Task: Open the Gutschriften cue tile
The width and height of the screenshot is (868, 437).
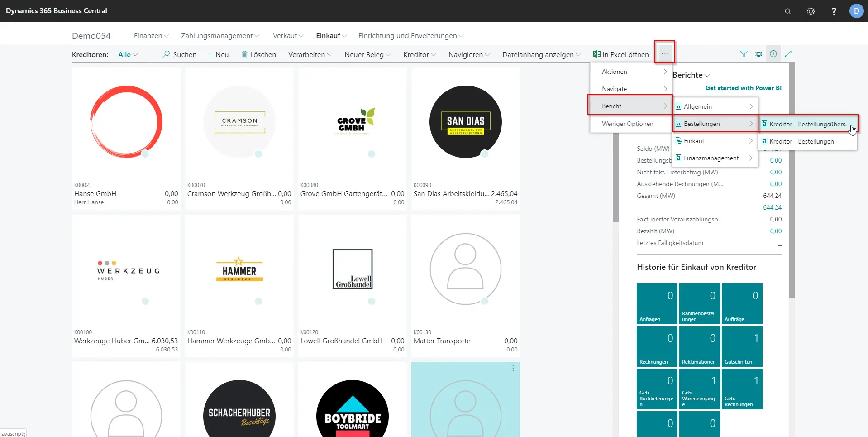Action: tap(742, 346)
